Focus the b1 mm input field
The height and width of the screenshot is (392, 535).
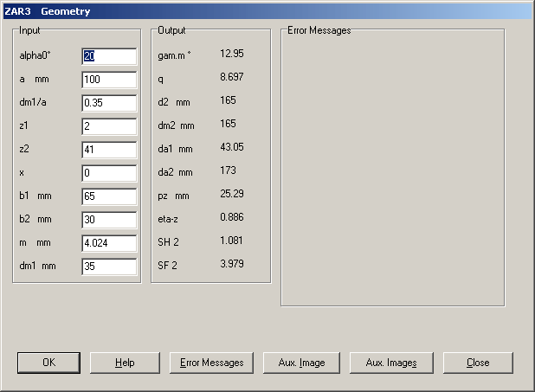coord(109,196)
